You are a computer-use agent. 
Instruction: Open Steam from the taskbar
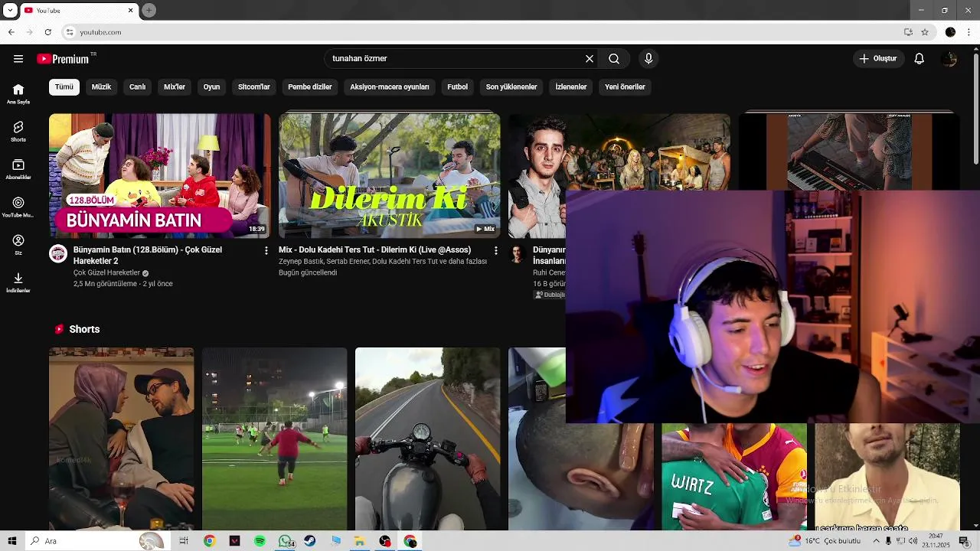click(x=309, y=541)
